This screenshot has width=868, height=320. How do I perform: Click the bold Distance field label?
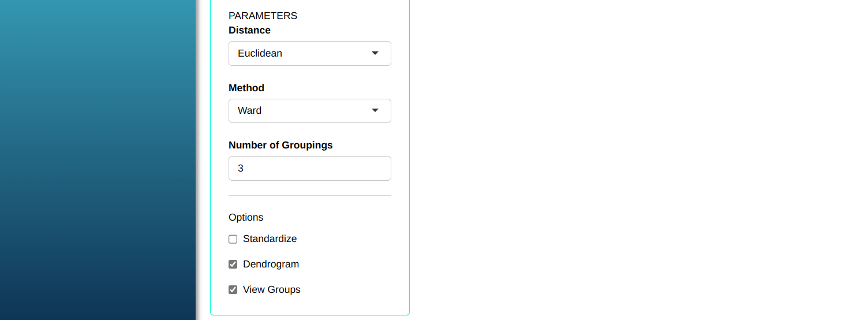pos(249,30)
